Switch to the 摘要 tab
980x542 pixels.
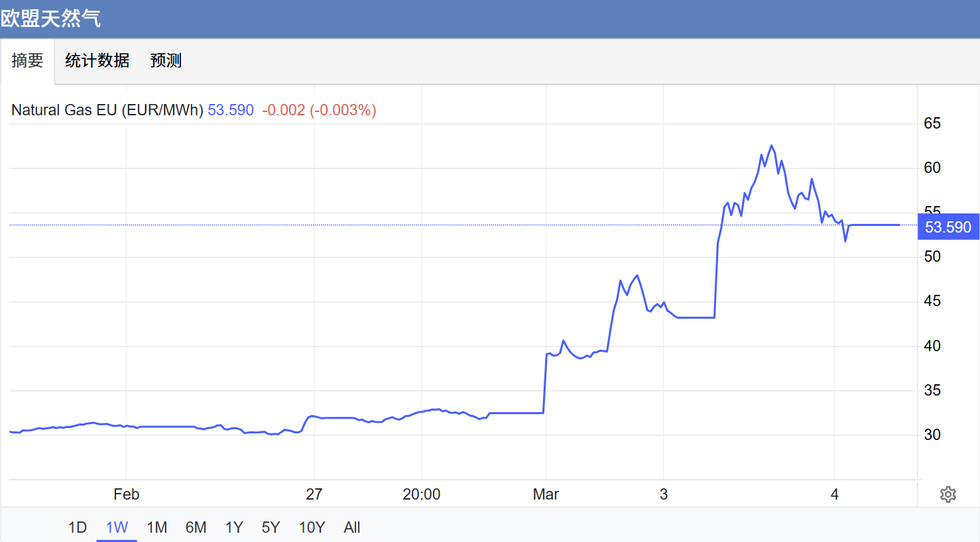27,61
